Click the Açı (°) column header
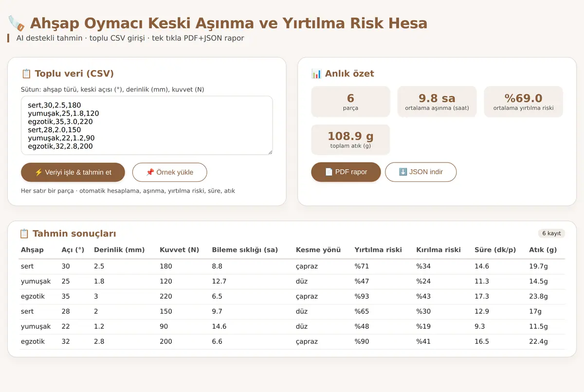Image resolution: width=584 pixels, height=392 pixels. [73, 249]
